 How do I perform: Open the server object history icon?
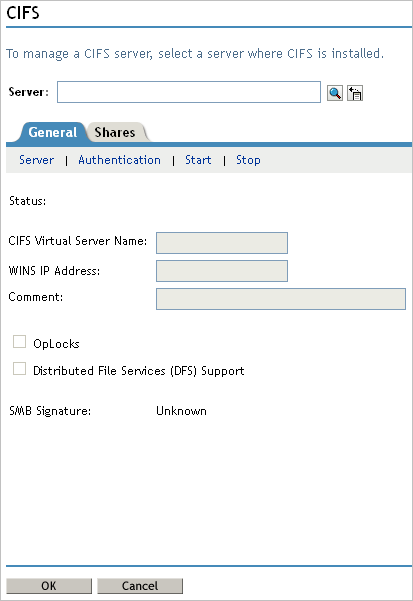pyautogui.click(x=355, y=93)
